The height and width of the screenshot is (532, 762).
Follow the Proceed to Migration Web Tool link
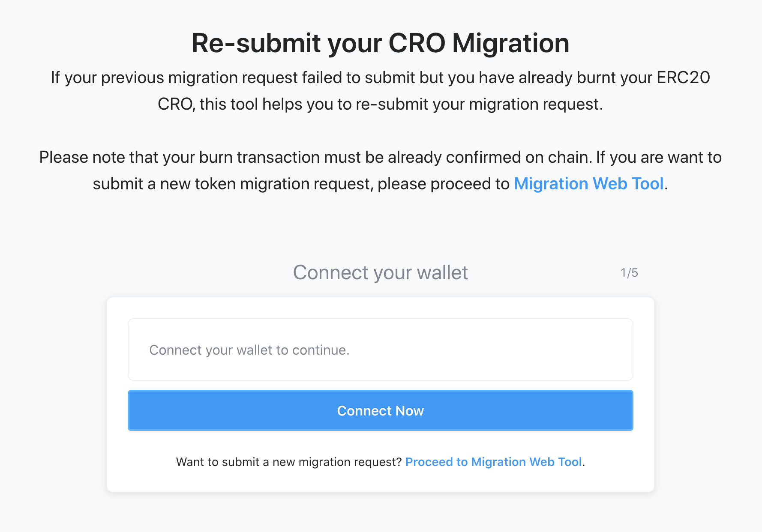pyautogui.click(x=493, y=462)
